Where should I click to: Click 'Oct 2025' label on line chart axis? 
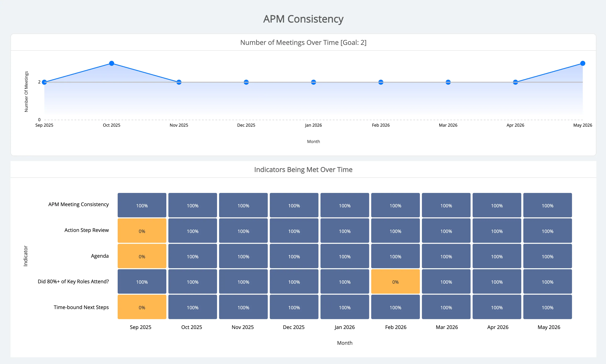click(x=112, y=125)
